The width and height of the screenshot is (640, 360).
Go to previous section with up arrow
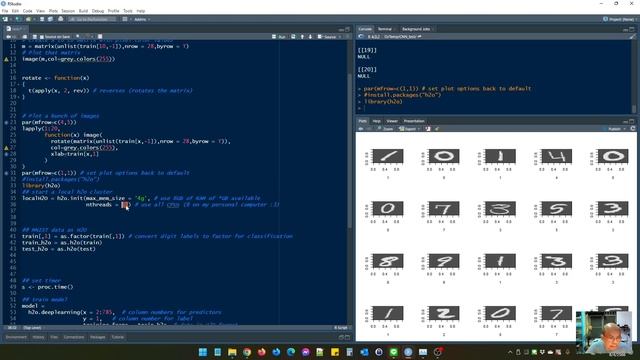[x=302, y=37]
